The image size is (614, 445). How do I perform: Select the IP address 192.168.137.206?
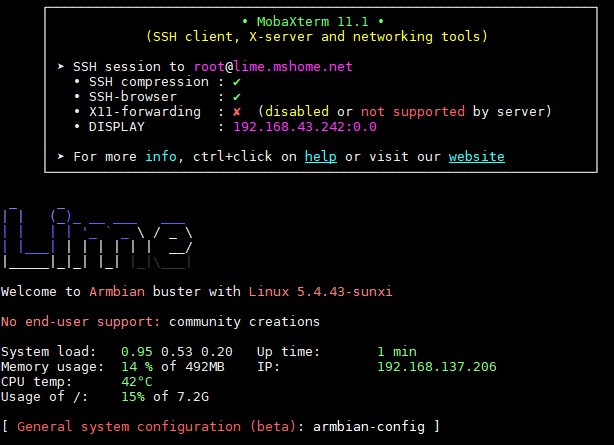click(x=437, y=367)
